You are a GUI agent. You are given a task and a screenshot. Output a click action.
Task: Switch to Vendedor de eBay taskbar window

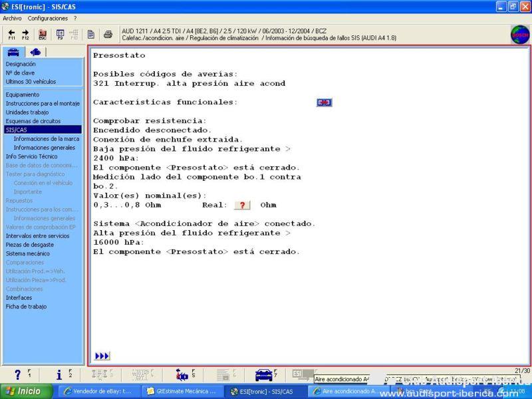point(98,391)
